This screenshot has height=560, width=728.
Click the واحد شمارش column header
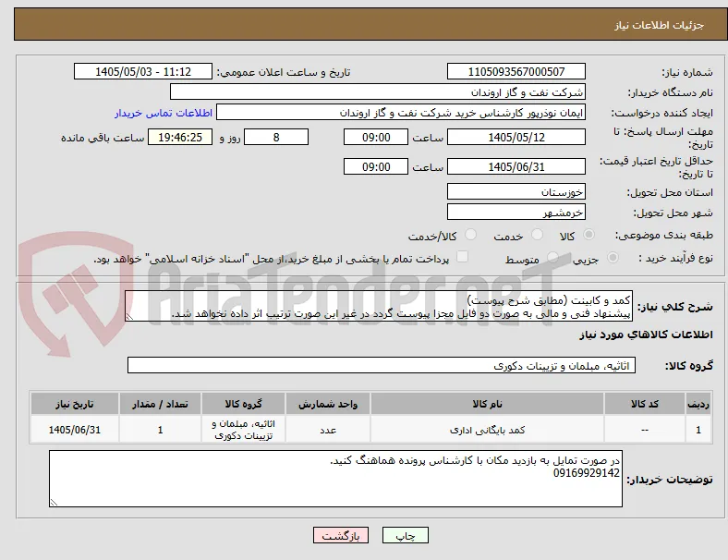pyautogui.click(x=328, y=404)
